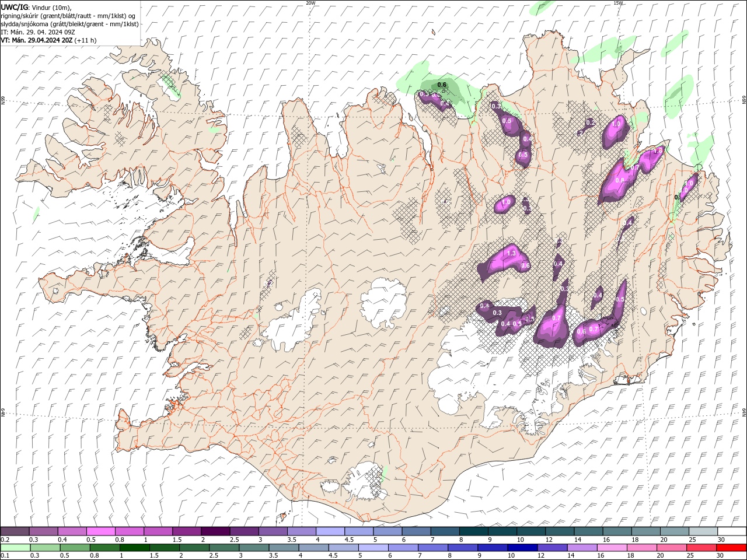
Task: Pick the navy blue swatch labeled 10
Action: 522,548
